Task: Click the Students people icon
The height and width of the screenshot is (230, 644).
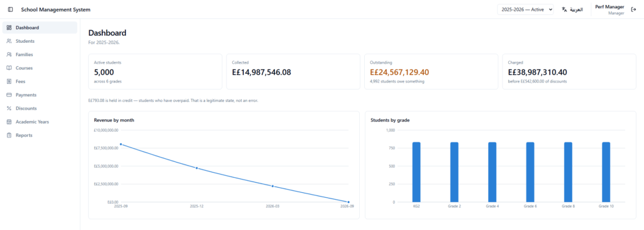Action: [9, 41]
